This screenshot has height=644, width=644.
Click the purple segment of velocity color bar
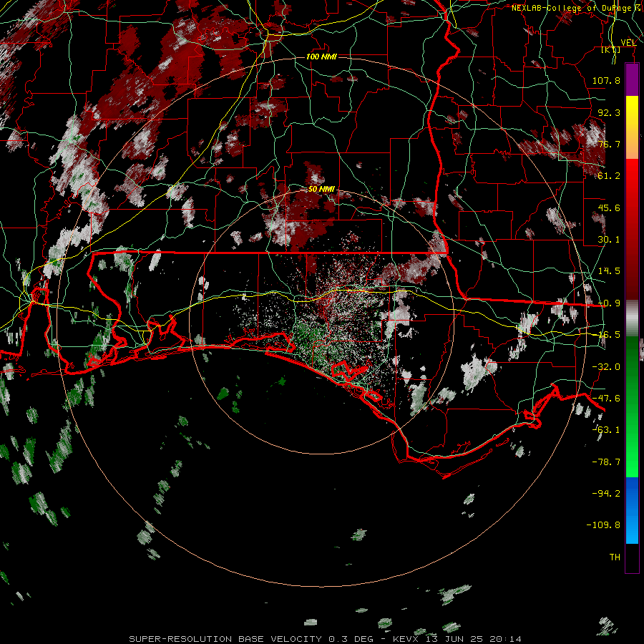632,79
